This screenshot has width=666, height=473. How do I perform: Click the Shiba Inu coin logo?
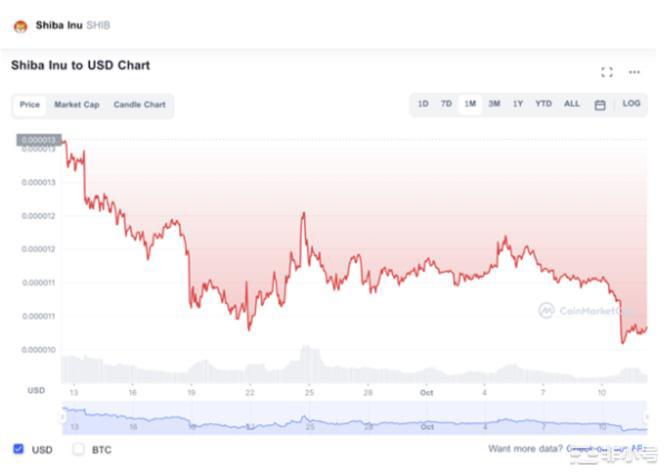point(20,25)
